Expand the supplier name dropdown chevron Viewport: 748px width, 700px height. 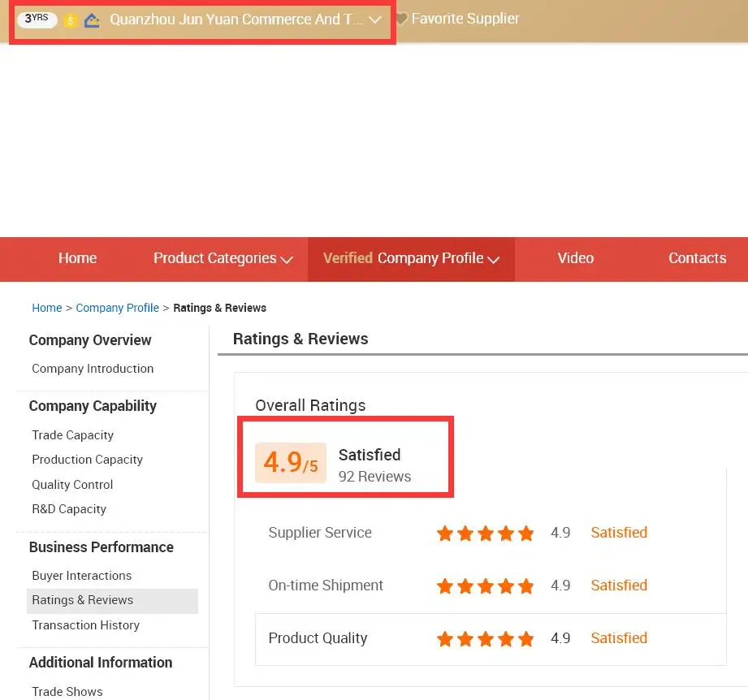pos(374,19)
